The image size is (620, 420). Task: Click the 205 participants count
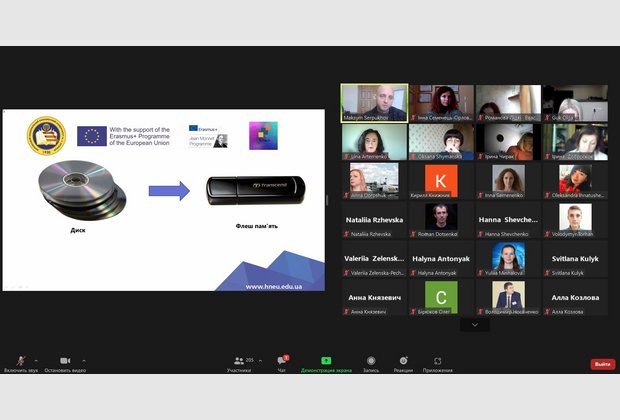pos(250,360)
